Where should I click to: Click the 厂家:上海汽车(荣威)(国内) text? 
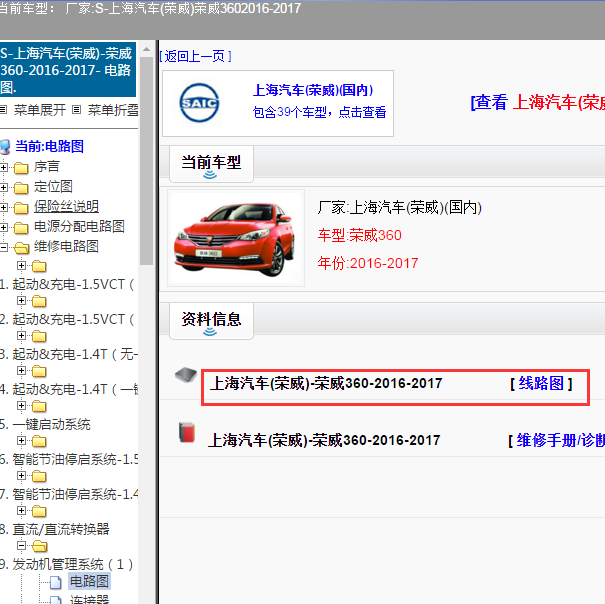(400, 208)
